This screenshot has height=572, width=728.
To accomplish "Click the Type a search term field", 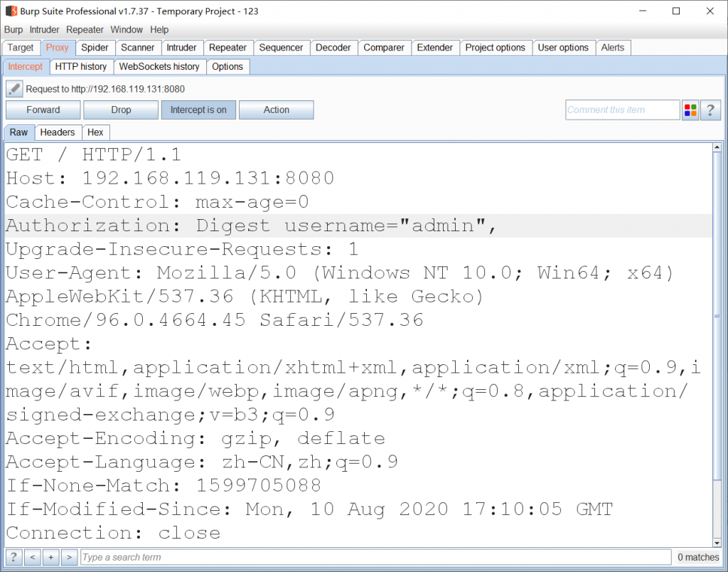I will pos(376,556).
